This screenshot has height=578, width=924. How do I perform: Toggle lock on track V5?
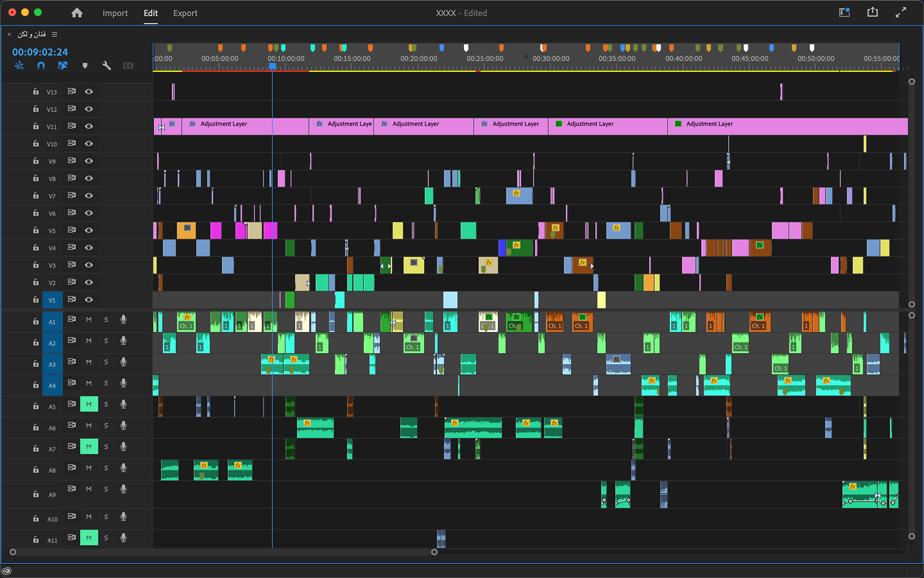[x=36, y=230]
